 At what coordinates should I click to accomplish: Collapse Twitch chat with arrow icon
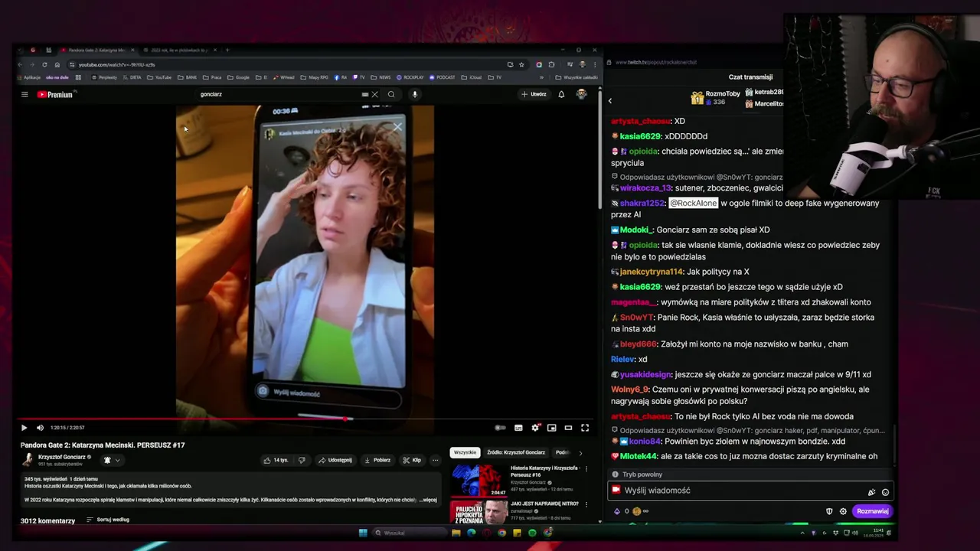610,101
